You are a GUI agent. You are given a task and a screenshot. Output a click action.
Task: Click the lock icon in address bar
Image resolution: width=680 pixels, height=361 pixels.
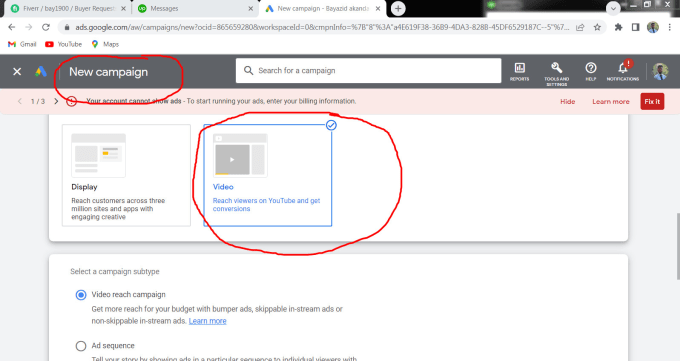click(x=67, y=27)
